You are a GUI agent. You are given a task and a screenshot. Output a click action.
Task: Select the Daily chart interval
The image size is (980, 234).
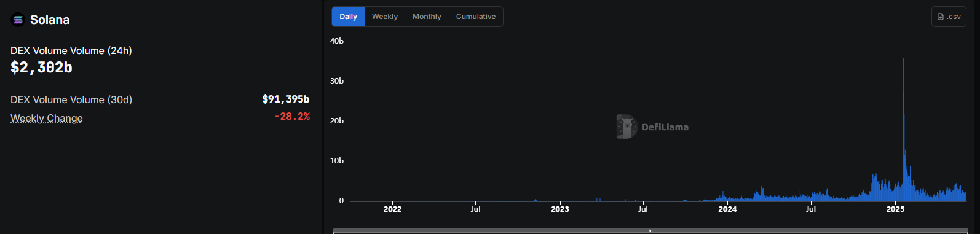point(348,17)
